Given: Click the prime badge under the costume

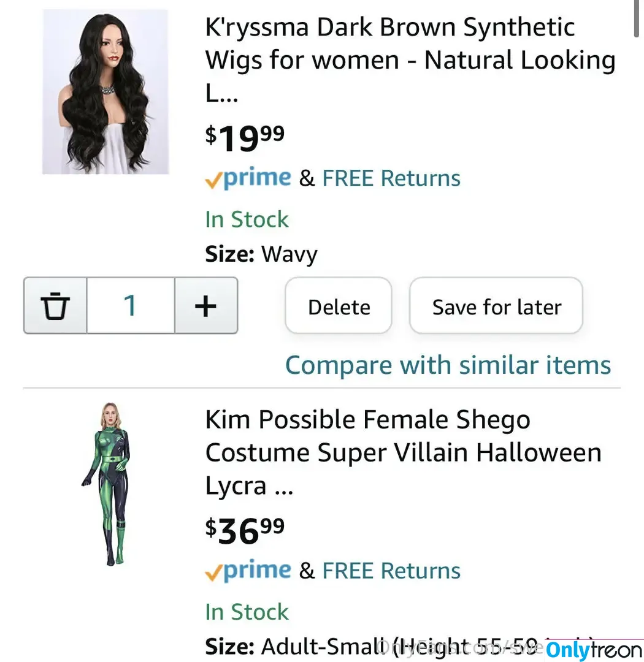Looking at the screenshot, I should pos(248,571).
